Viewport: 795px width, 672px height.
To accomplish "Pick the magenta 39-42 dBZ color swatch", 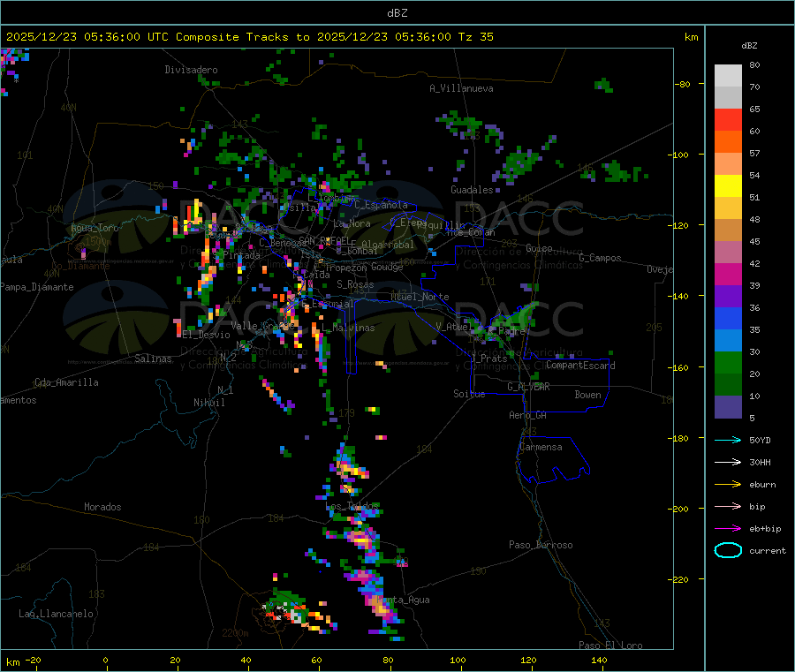I will click(728, 274).
